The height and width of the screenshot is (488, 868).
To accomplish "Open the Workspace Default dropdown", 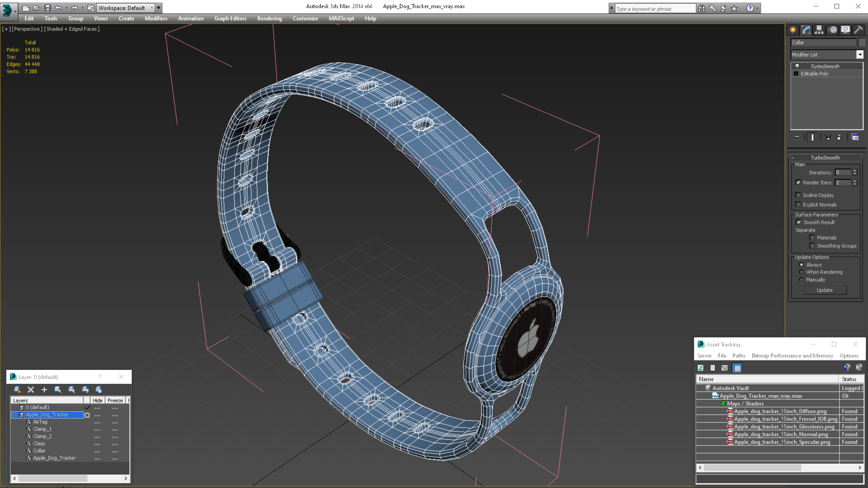I will click(126, 8).
